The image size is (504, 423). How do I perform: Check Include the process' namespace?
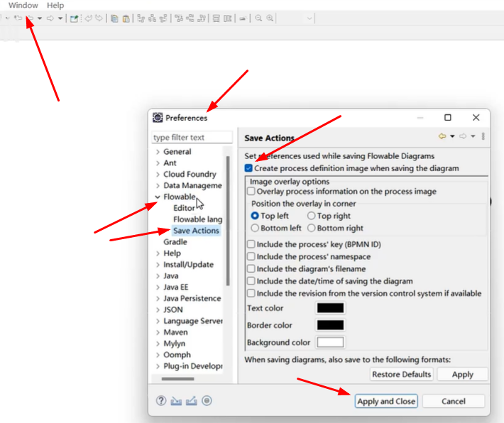pos(251,256)
